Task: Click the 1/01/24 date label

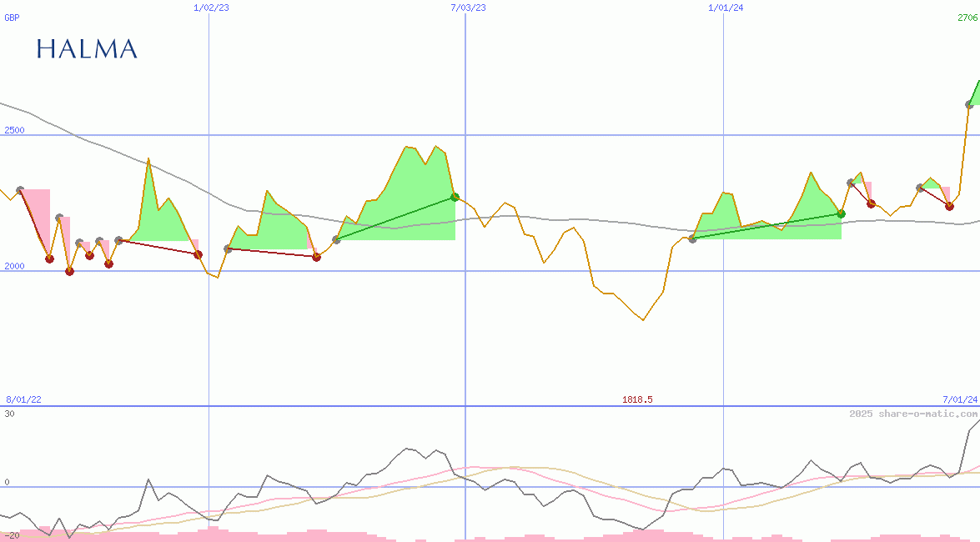Action: click(726, 8)
